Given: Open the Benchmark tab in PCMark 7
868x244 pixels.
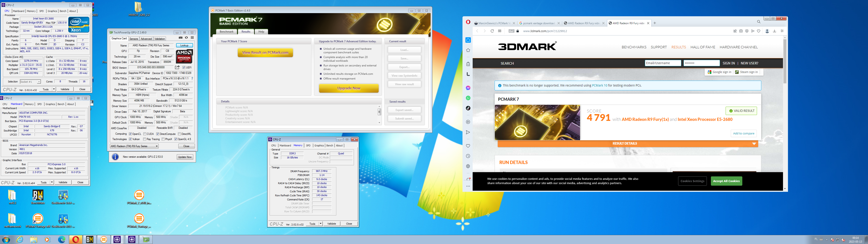Looking at the screenshot, I should 226,32.
